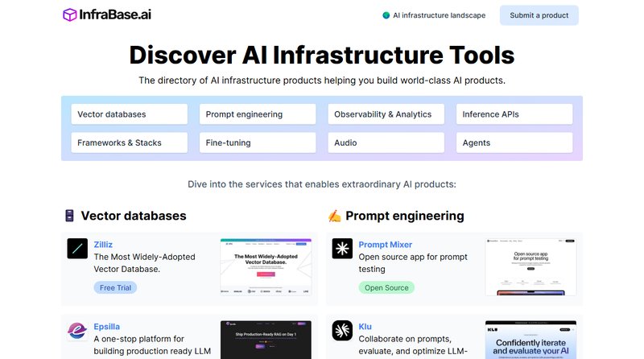Click the Klu product logo icon
The height and width of the screenshot is (359, 644).
pyautogui.click(x=342, y=332)
